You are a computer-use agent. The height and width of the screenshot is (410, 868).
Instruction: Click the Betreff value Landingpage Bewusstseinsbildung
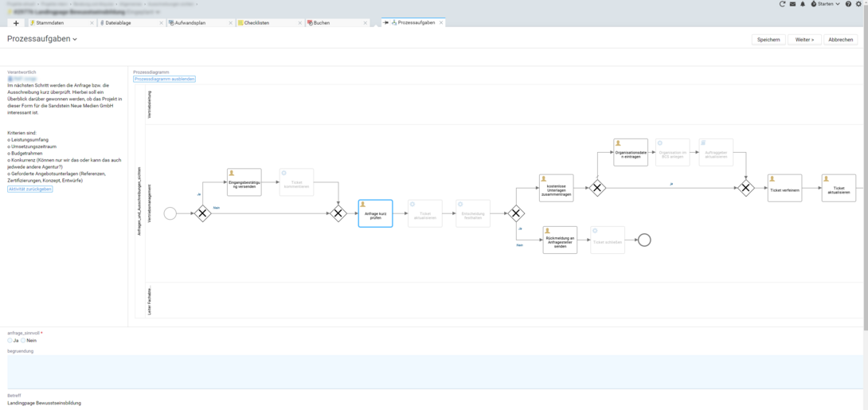45,403
